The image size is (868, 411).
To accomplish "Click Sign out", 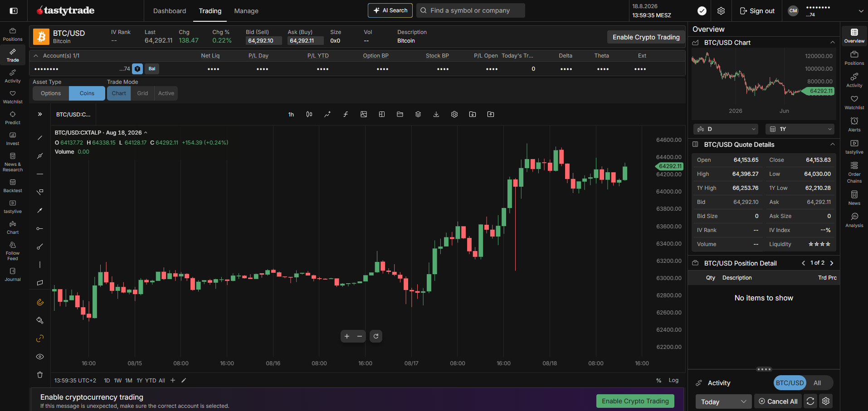I will (x=757, y=11).
